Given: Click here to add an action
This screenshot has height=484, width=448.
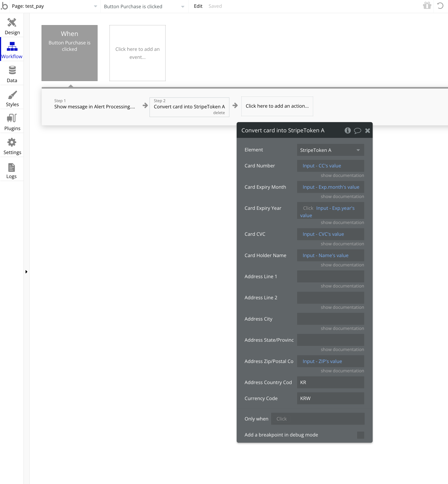Looking at the screenshot, I should pyautogui.click(x=277, y=106).
